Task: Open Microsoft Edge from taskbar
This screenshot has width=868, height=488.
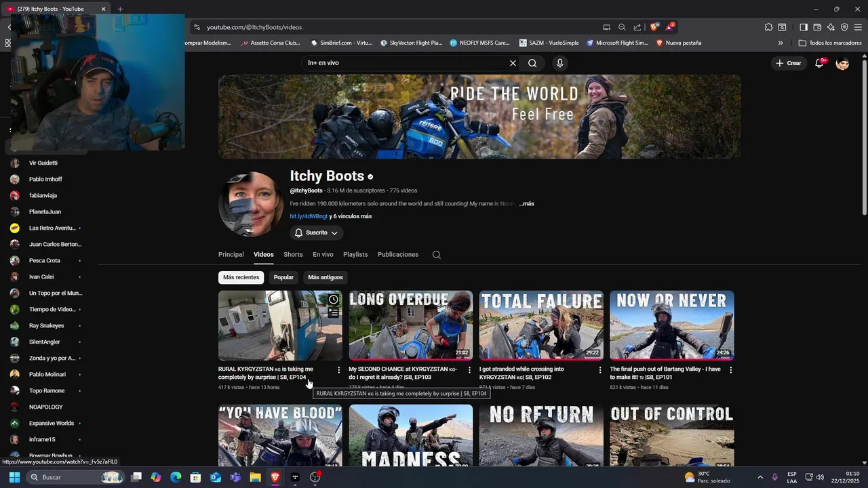Action: coord(176,477)
